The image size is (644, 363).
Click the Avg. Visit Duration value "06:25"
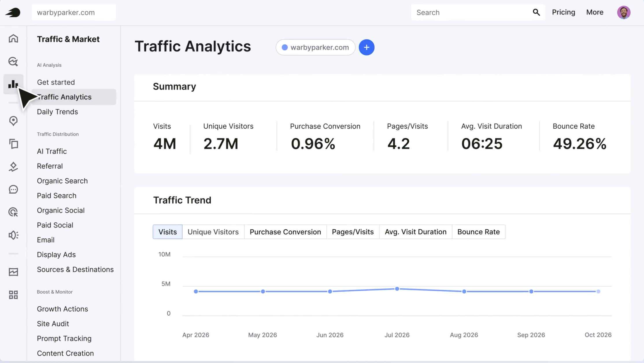pyautogui.click(x=482, y=144)
